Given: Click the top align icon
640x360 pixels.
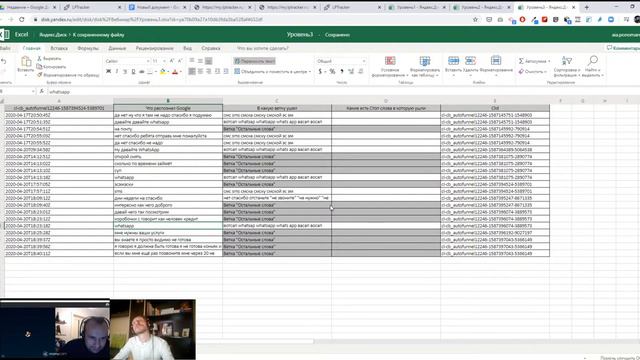Looking at the screenshot, I should tap(192, 61).
